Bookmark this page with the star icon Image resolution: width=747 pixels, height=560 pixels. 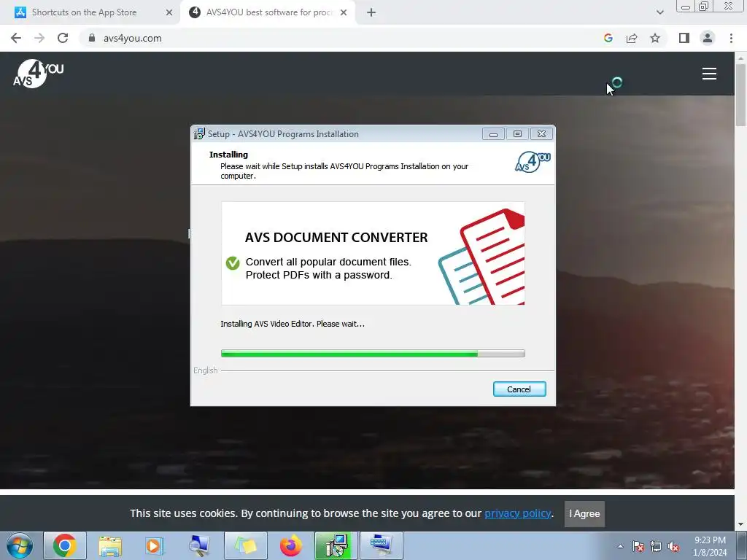point(655,38)
